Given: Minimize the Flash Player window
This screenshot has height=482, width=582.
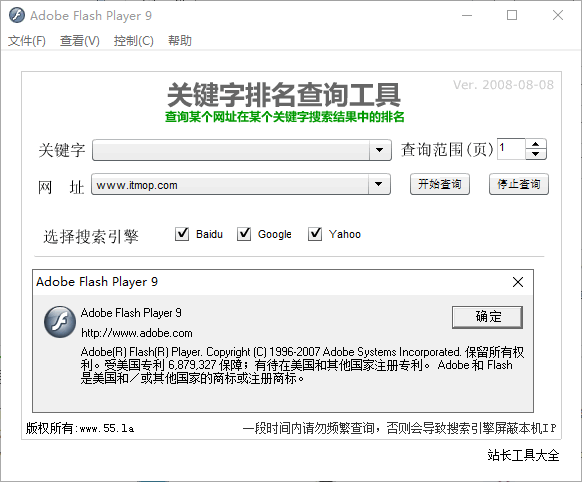Looking at the screenshot, I should [x=467, y=15].
